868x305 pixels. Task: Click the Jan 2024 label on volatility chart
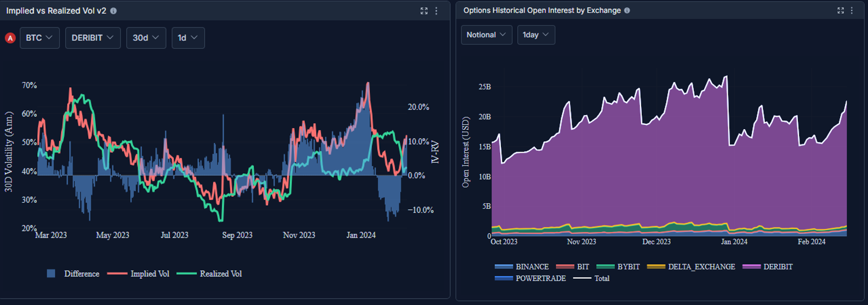[x=361, y=235]
